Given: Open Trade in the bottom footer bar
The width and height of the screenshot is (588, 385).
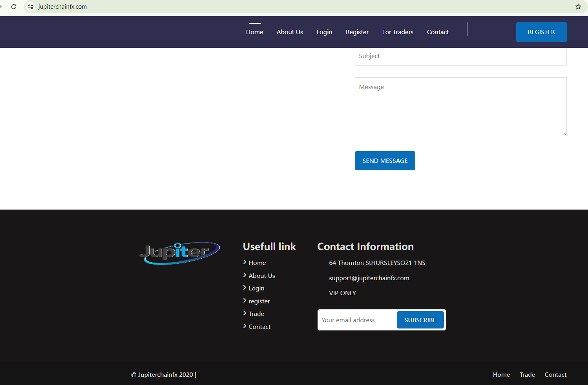Looking at the screenshot, I should 527,375.
